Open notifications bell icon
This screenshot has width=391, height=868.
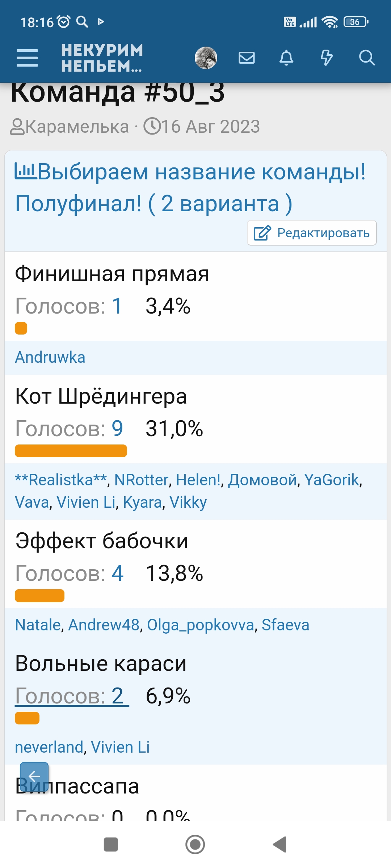286,58
